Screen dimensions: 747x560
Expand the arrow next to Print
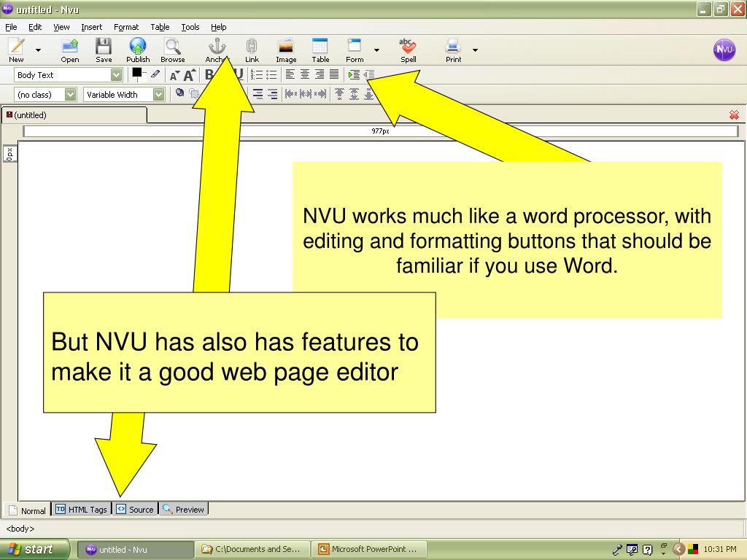[475, 50]
